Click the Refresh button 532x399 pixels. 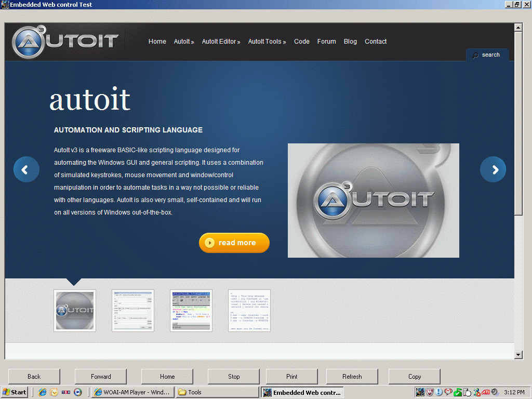(352, 377)
